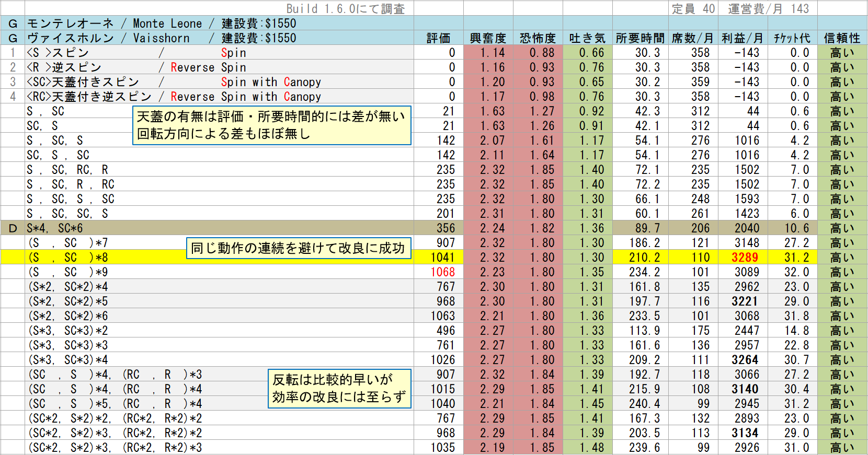Viewport: 868px width, 455px height.
Task: Select the モンテレオーネ / Monte Leone title cell
Action: tap(220, 24)
